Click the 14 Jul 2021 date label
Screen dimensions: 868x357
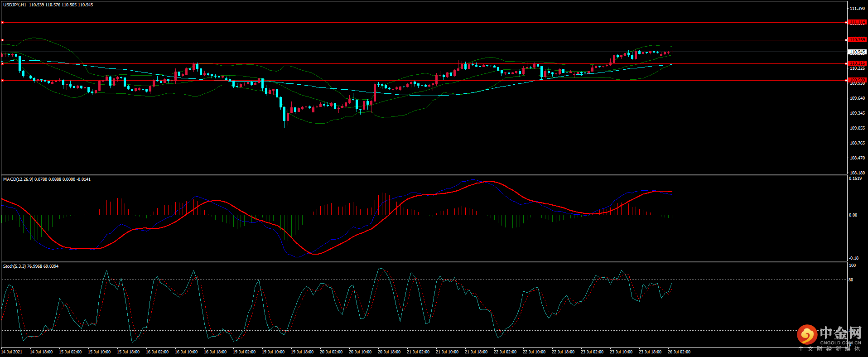pyautogui.click(x=12, y=352)
